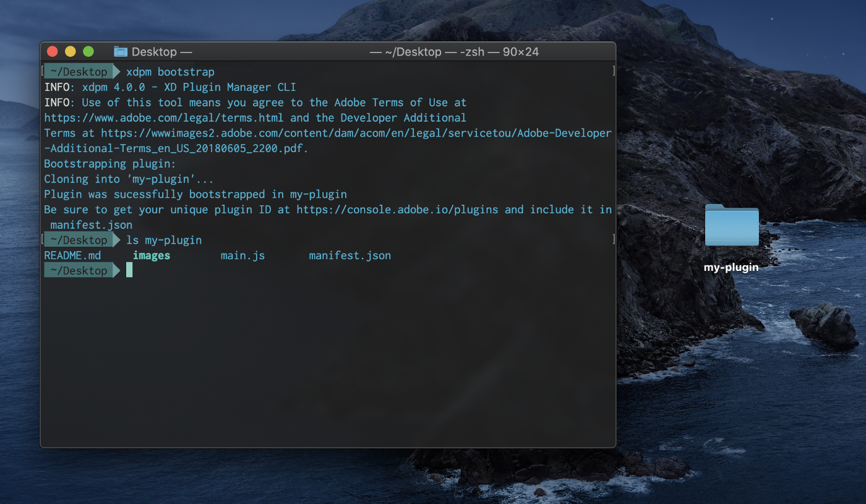Image resolution: width=866 pixels, height=504 pixels.
Task: Select manifest.json in the ls output
Action: pos(349,255)
